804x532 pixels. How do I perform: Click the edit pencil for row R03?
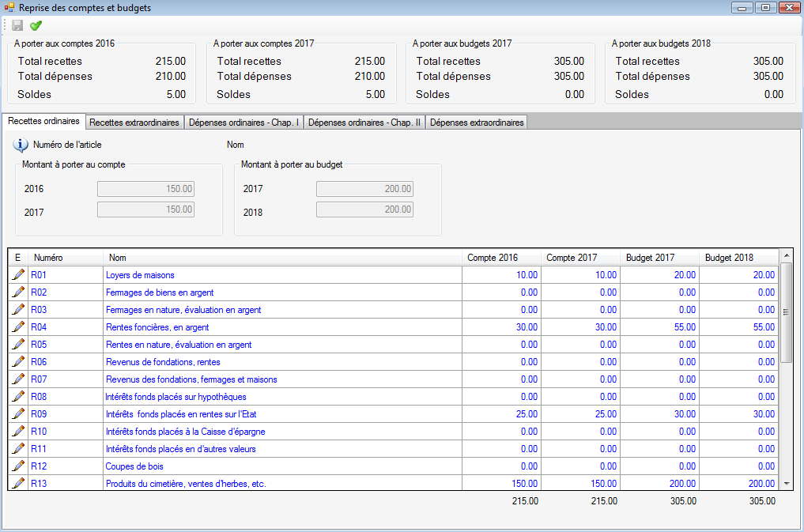pos(18,310)
